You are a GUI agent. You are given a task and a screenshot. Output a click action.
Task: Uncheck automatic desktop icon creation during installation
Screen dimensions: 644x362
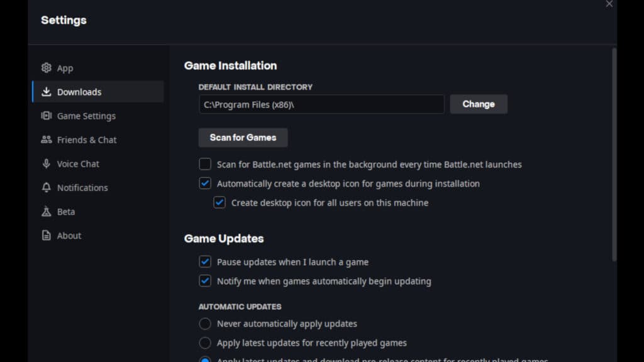click(204, 184)
